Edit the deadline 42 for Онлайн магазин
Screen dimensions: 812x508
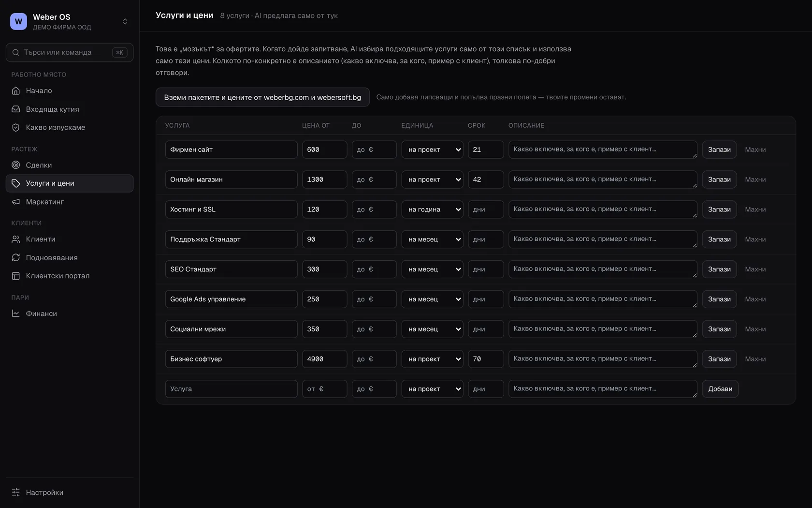tap(486, 179)
